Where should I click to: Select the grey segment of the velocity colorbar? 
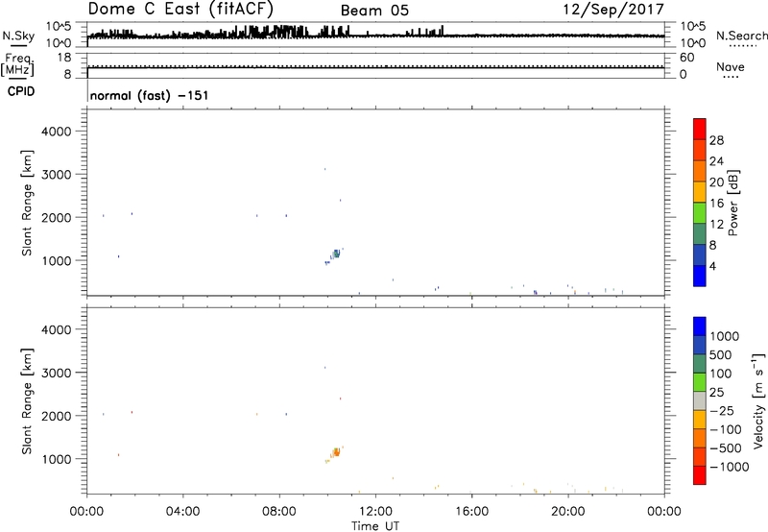[700, 400]
